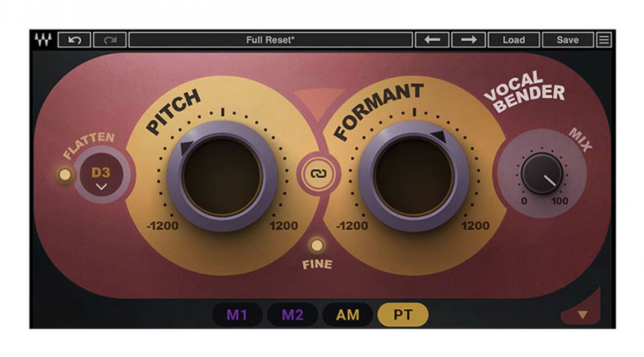Click the Formant 1200 label
644x357 pixels.
475,226
